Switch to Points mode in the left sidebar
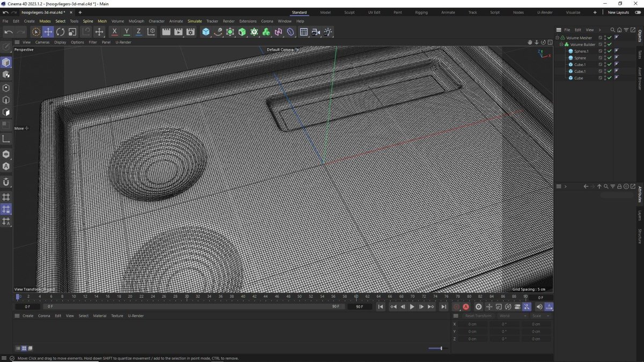 (x=6, y=87)
